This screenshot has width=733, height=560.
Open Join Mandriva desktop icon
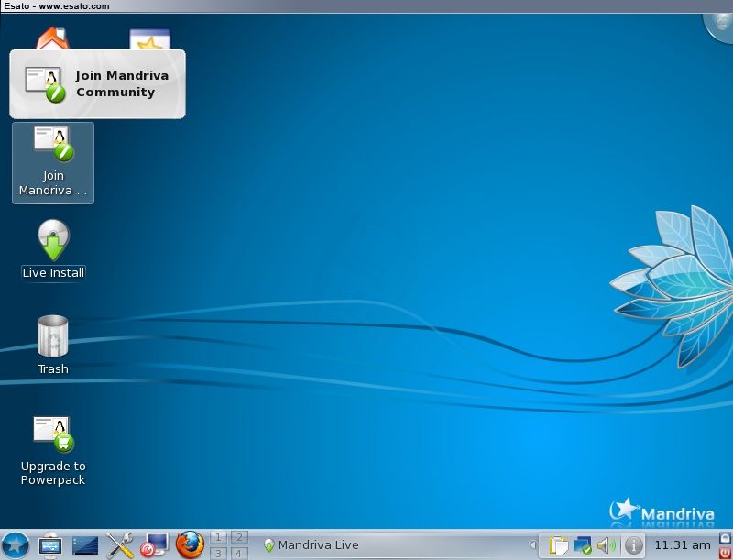coord(53,162)
